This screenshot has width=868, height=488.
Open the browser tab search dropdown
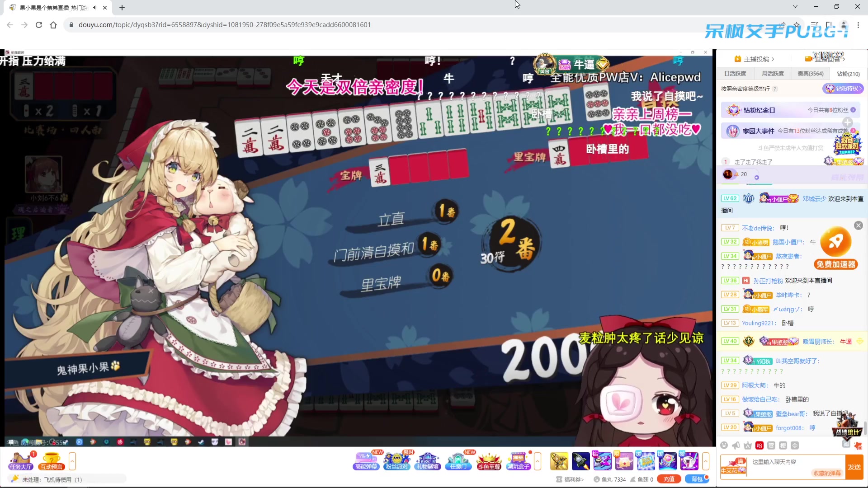[795, 7]
